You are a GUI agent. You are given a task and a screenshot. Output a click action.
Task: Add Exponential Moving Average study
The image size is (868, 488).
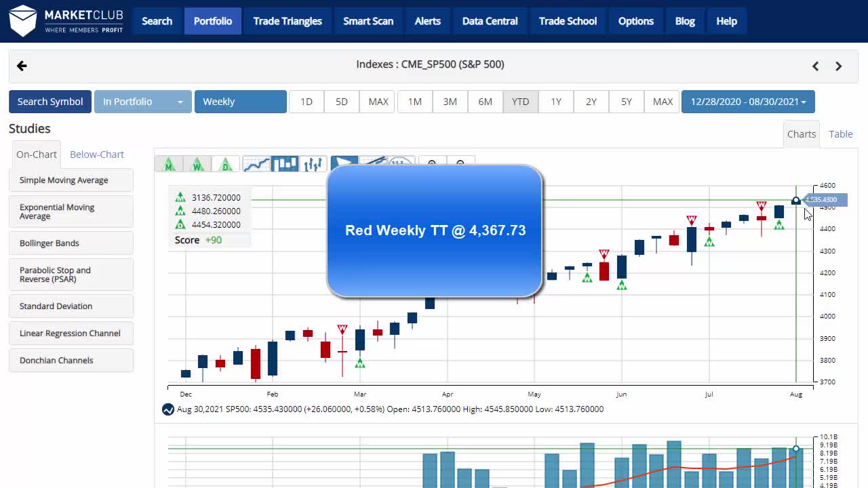click(71, 211)
